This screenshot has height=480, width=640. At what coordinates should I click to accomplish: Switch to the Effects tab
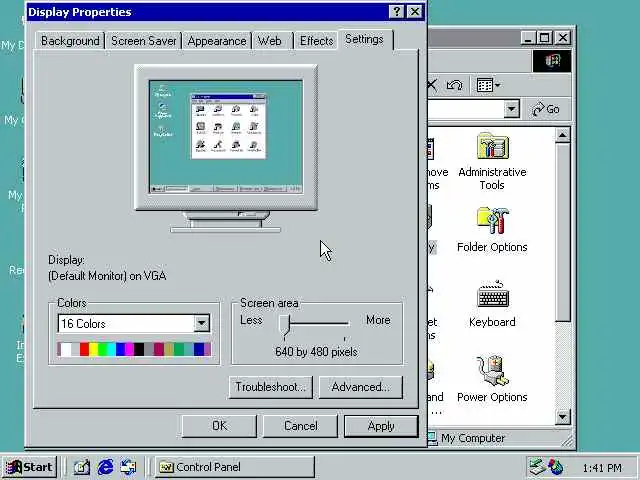[x=316, y=41]
